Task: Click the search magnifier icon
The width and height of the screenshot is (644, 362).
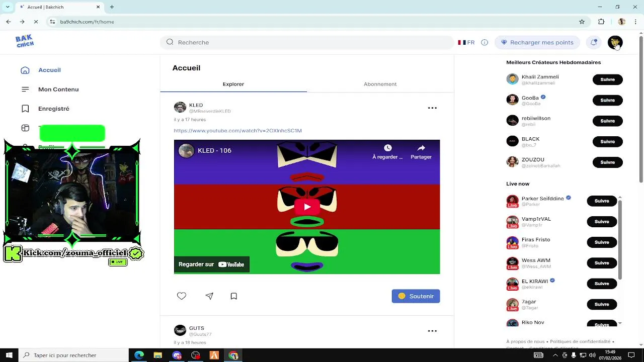Action: [170, 42]
